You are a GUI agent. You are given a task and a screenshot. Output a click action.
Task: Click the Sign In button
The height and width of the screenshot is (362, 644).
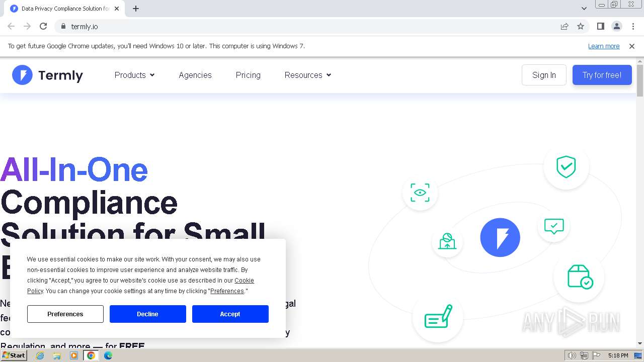tap(544, 75)
